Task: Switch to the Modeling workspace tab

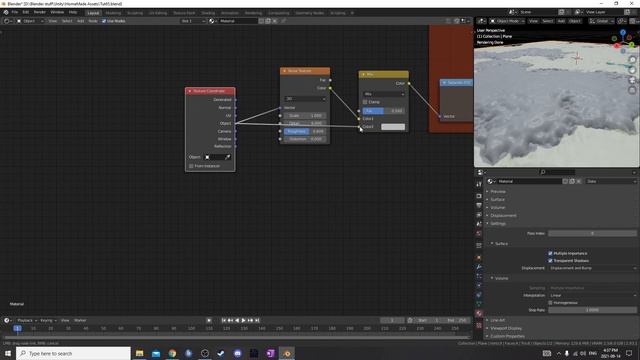Action: pos(113,13)
